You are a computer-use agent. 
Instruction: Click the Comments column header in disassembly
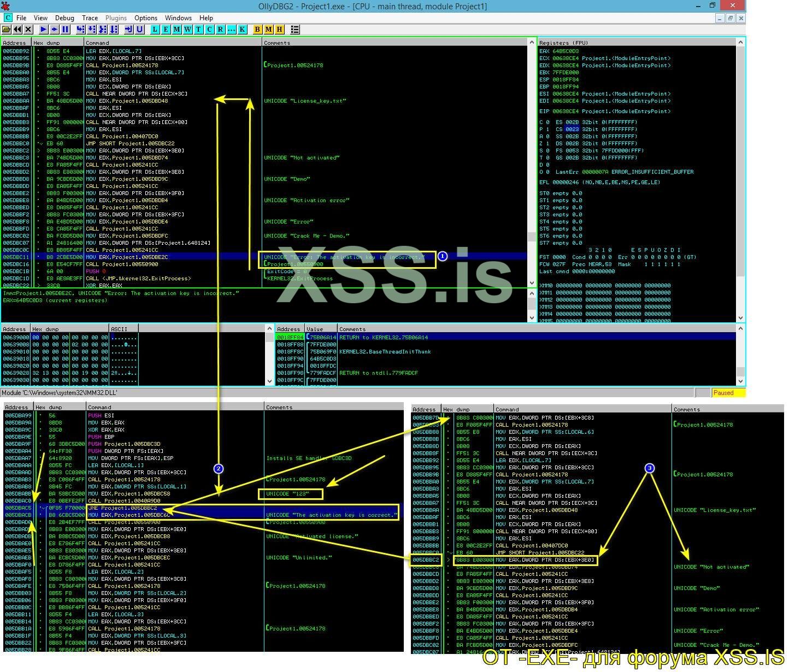pos(277,43)
